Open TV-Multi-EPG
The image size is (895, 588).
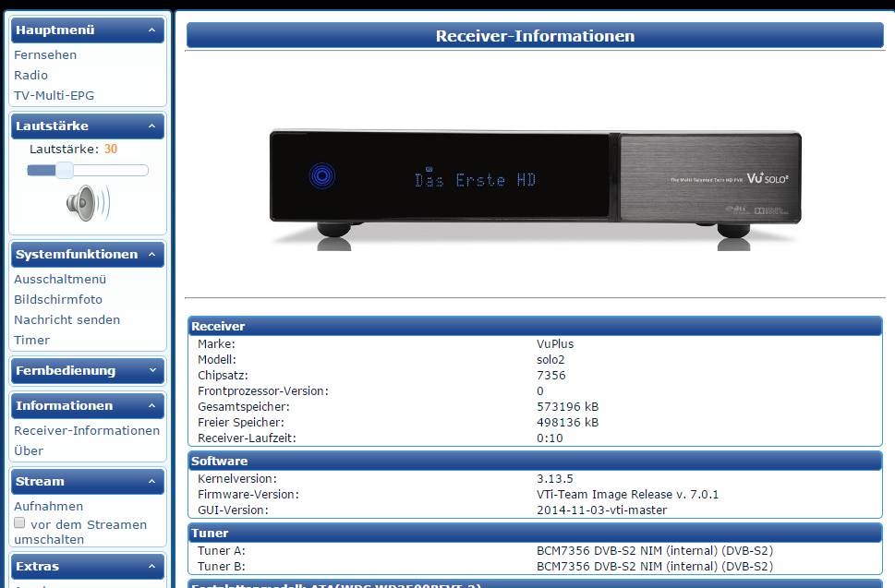point(54,96)
